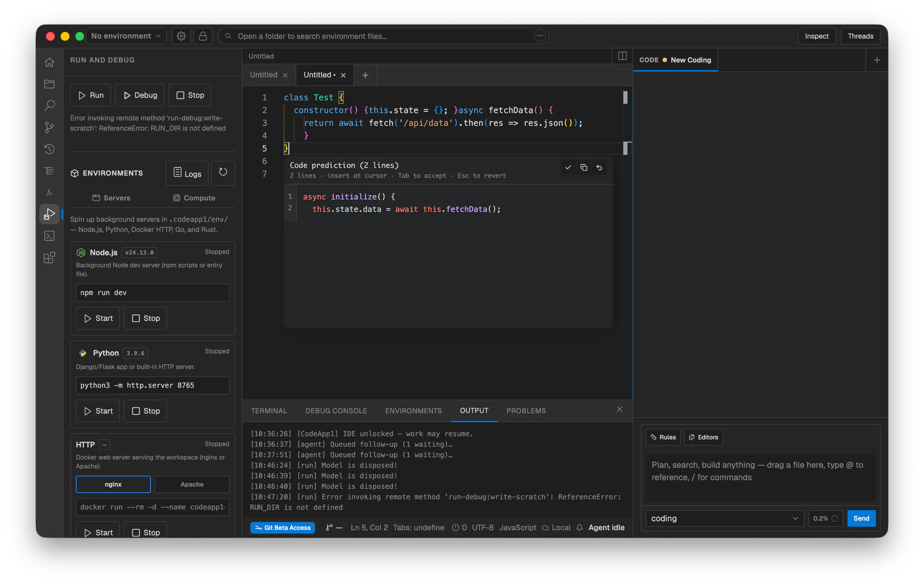
Task: Click the Run button
Action: click(91, 95)
